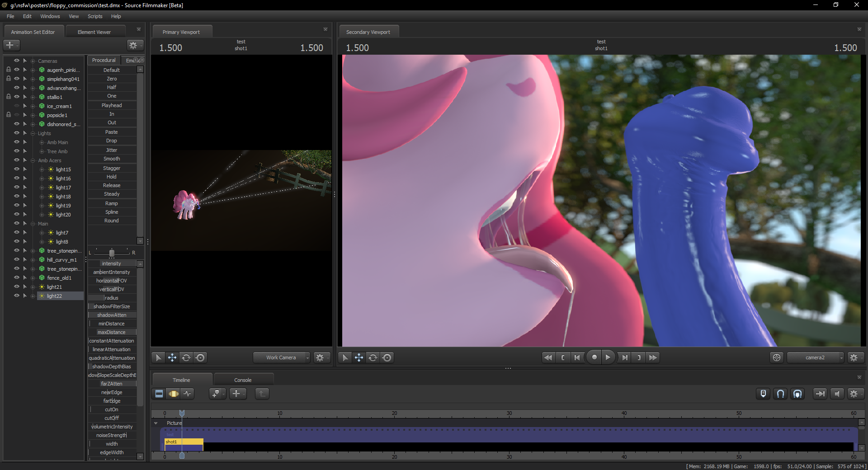Expand the dishonored_s... tree node
868x470 pixels.
point(33,124)
